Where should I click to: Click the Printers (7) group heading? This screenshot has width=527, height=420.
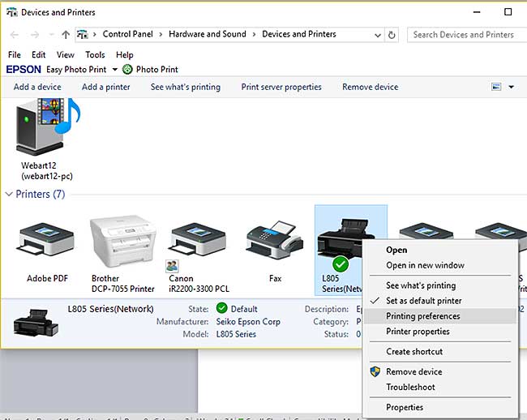pos(41,195)
